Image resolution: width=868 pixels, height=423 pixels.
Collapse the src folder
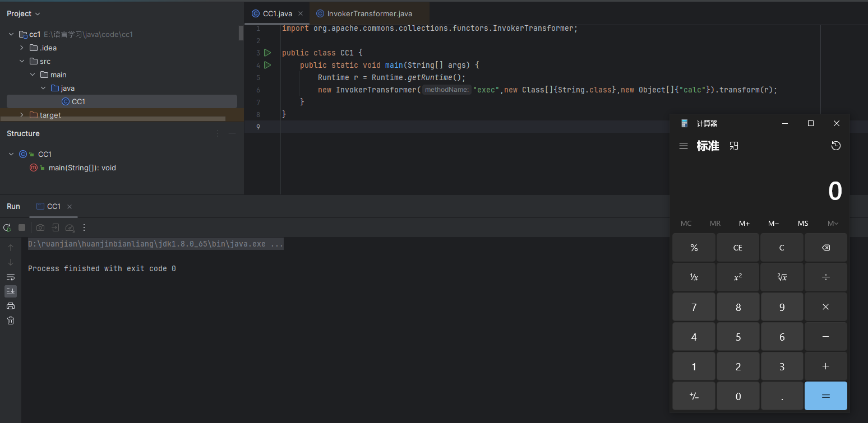(x=22, y=61)
